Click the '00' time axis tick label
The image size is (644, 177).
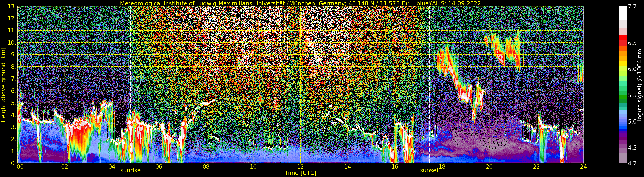point(20,167)
